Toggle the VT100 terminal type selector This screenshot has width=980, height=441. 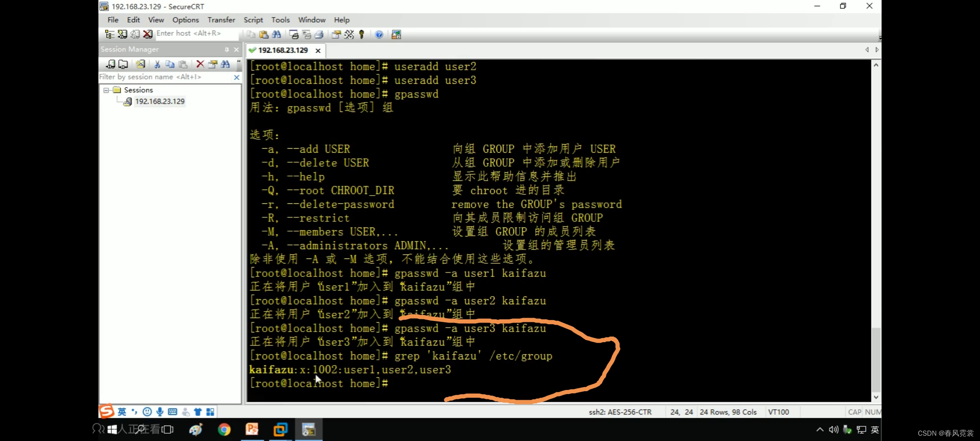[x=780, y=412]
